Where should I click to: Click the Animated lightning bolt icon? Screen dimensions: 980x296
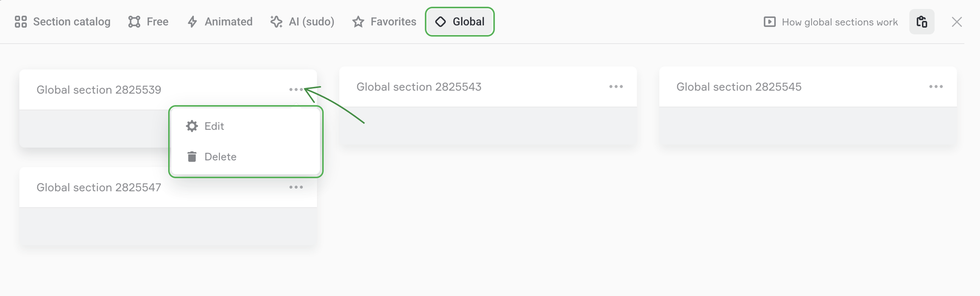click(192, 22)
